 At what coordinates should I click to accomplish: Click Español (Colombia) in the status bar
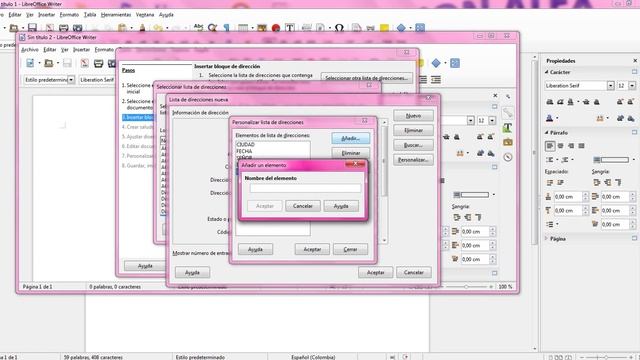[x=313, y=357]
